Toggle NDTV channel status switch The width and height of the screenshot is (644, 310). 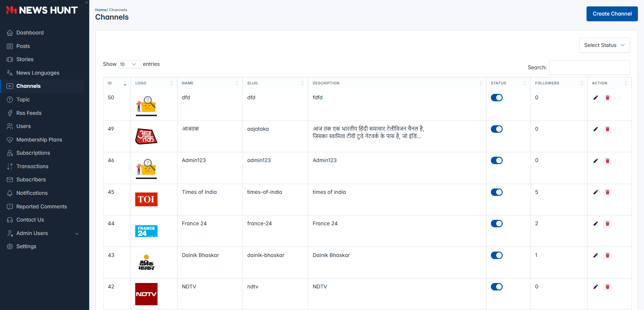tap(497, 287)
